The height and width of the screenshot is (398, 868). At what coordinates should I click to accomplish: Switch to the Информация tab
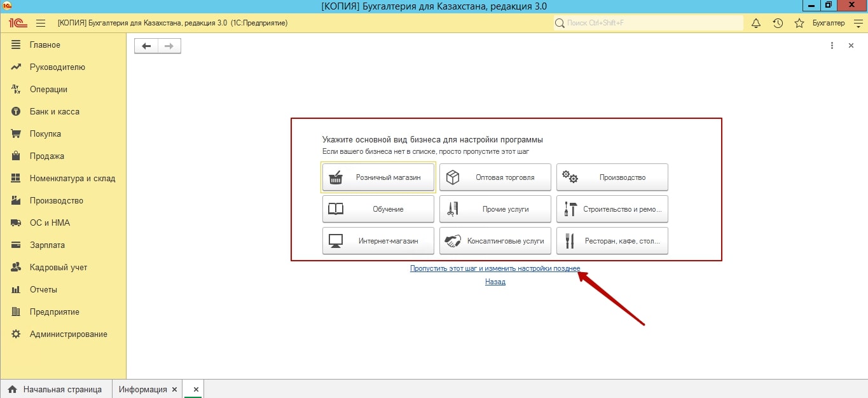142,389
